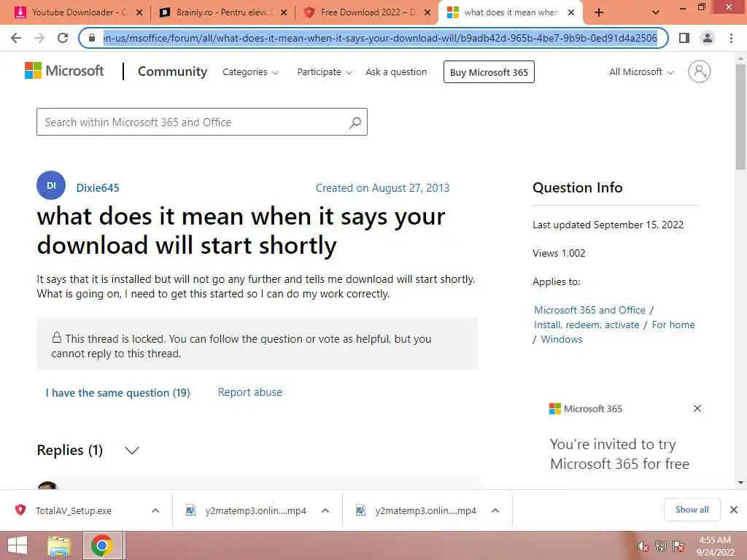Select the 'what does it mean when' tab
The width and height of the screenshot is (747, 560).
[x=511, y=12]
